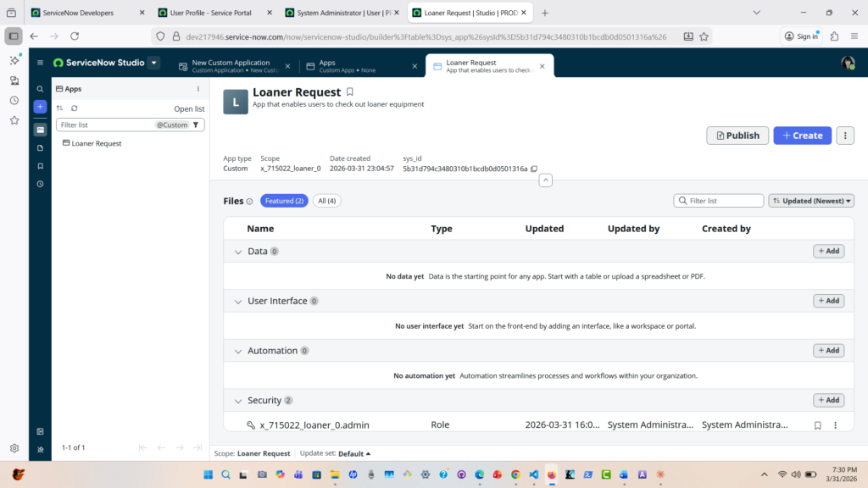Screen dimensions: 868x488
Task: Click the filter funnel icon in Apps list
Action: coord(196,125)
